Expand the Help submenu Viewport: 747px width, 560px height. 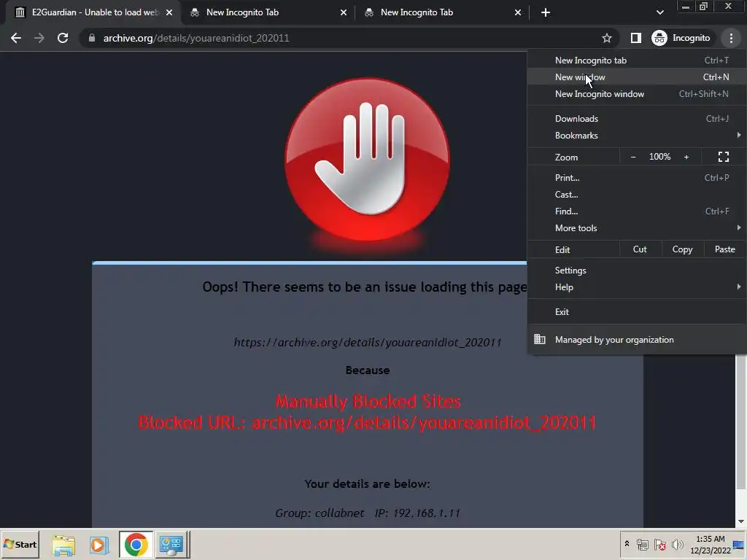tap(637, 287)
